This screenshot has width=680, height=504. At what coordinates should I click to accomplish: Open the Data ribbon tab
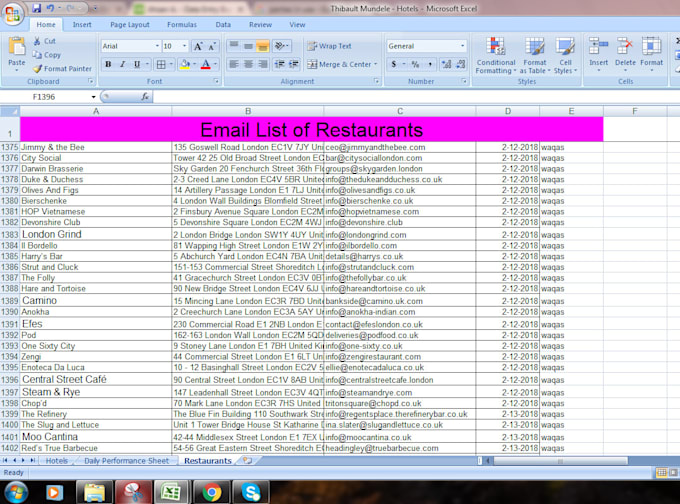click(x=223, y=25)
